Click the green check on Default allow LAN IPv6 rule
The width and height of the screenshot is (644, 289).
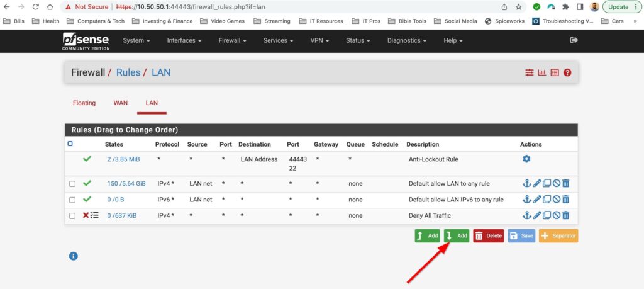[x=87, y=199]
